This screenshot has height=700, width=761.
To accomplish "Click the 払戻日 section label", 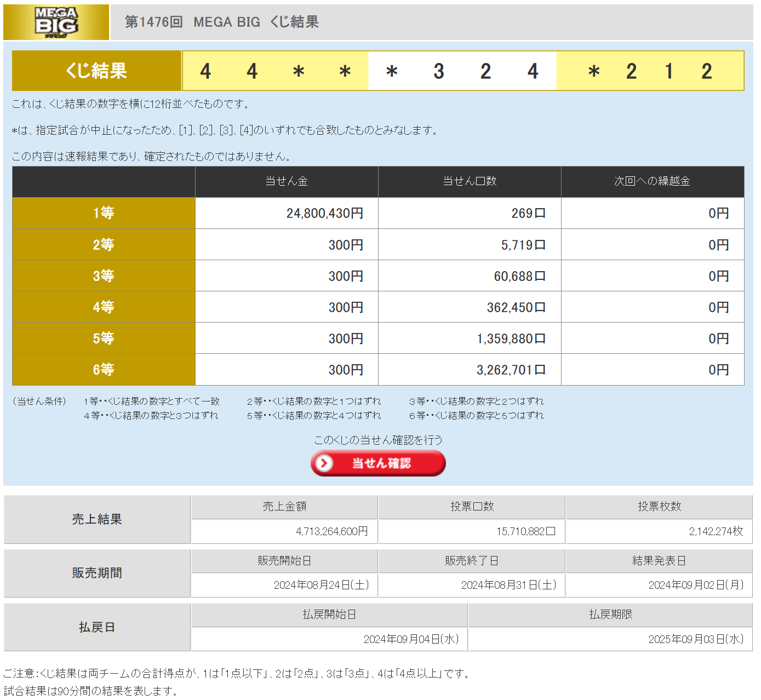I will pyautogui.click(x=97, y=627).
